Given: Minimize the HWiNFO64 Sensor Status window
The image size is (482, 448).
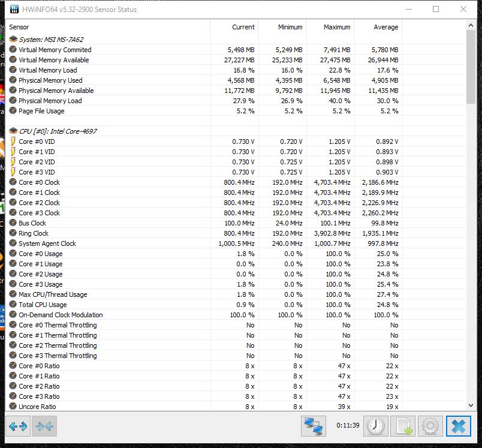Looking at the screenshot, I should [x=408, y=9].
